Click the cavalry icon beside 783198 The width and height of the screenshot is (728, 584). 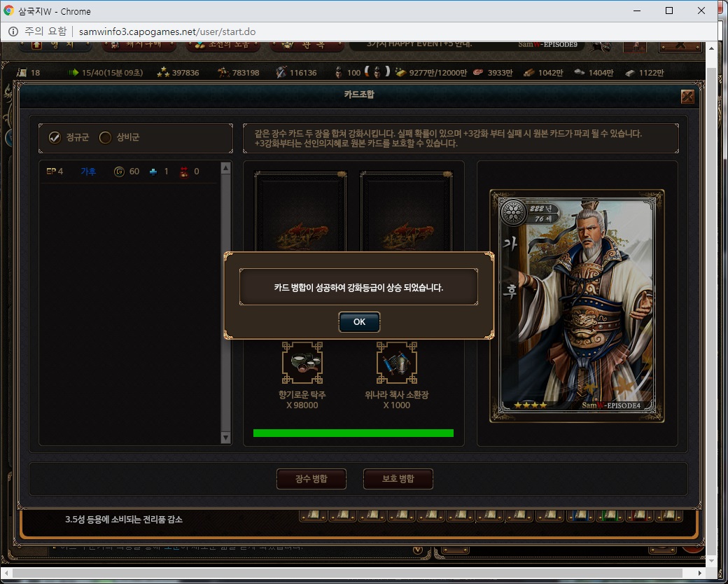pos(224,73)
